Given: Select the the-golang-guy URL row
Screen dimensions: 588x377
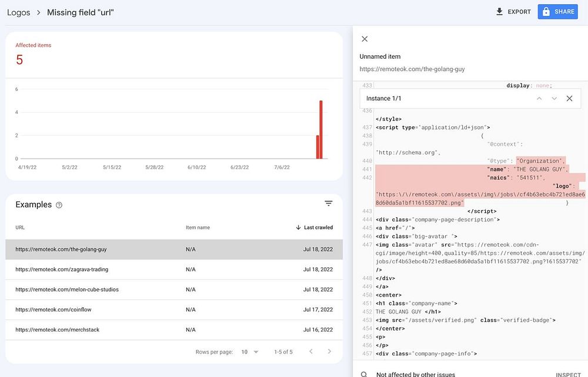Looking at the screenshot, I should 174,250.
